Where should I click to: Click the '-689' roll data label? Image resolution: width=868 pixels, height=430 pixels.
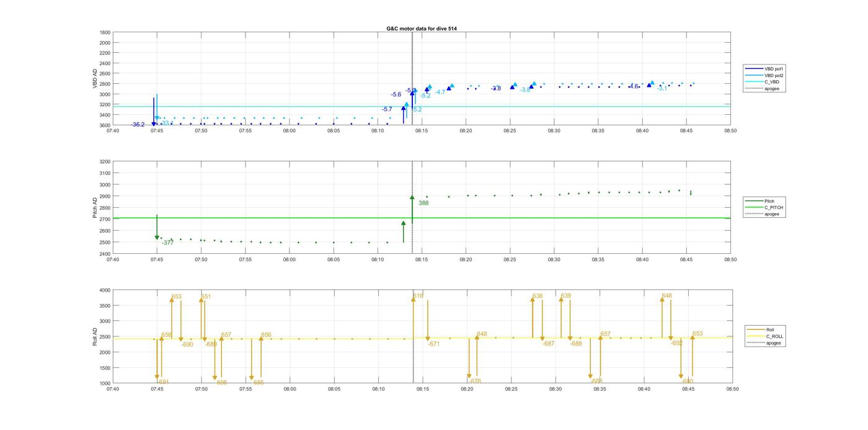pyautogui.click(x=211, y=344)
